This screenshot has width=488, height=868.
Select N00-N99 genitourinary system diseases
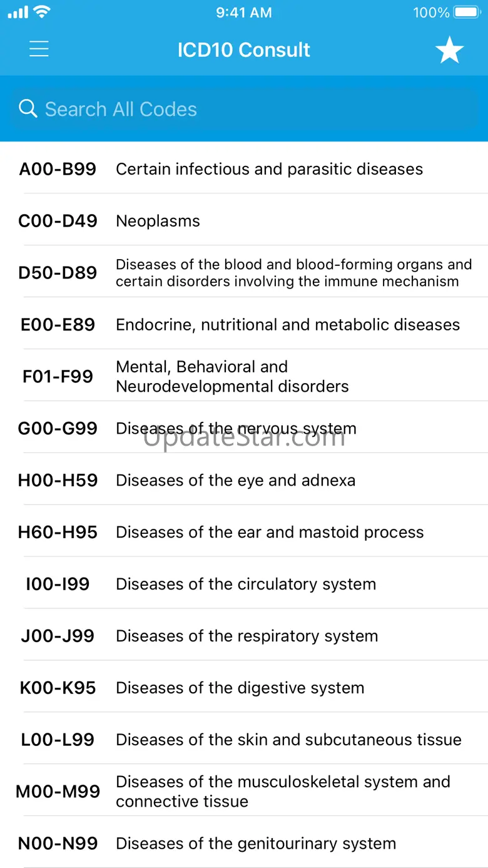point(244,844)
